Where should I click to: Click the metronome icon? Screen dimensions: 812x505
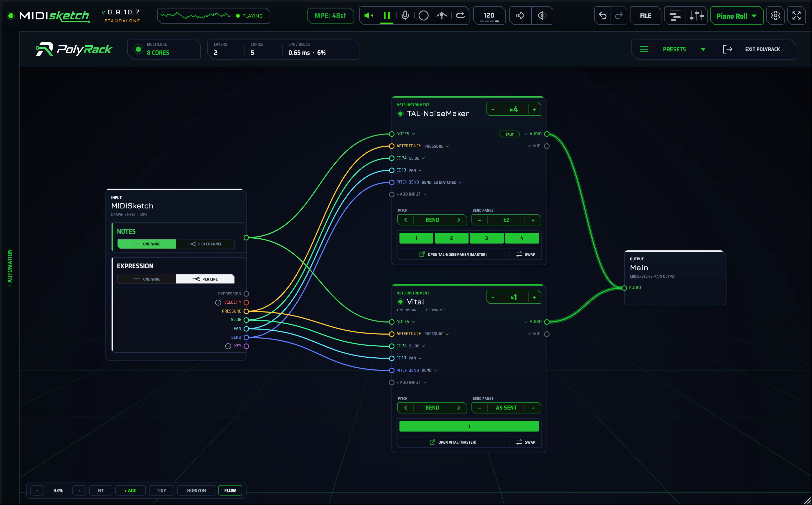[x=442, y=15]
